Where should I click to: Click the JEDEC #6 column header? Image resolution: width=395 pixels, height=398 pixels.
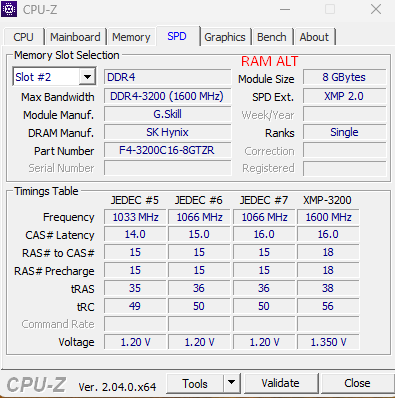199,200
